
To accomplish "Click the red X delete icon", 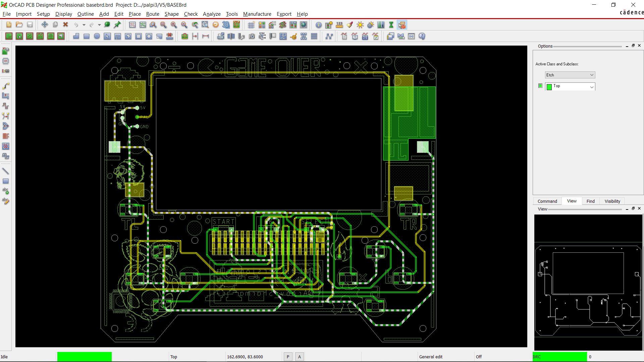I will [66, 25].
